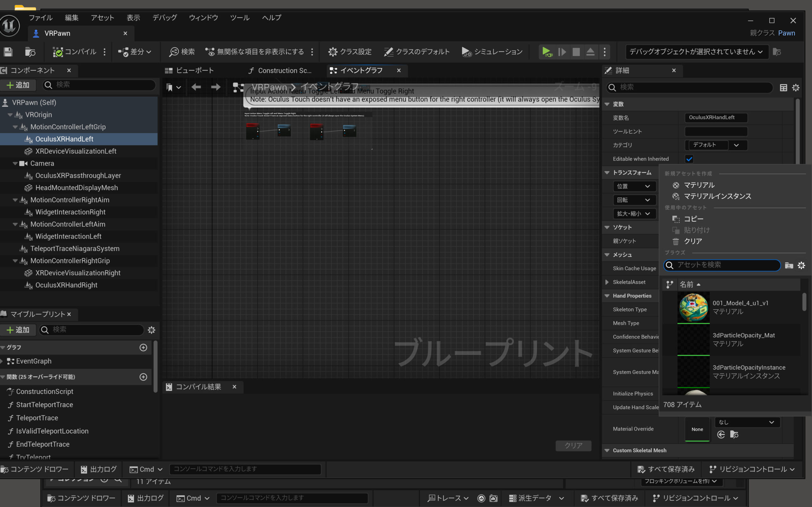Open the Window menu
The image size is (812, 507).
(x=203, y=17)
